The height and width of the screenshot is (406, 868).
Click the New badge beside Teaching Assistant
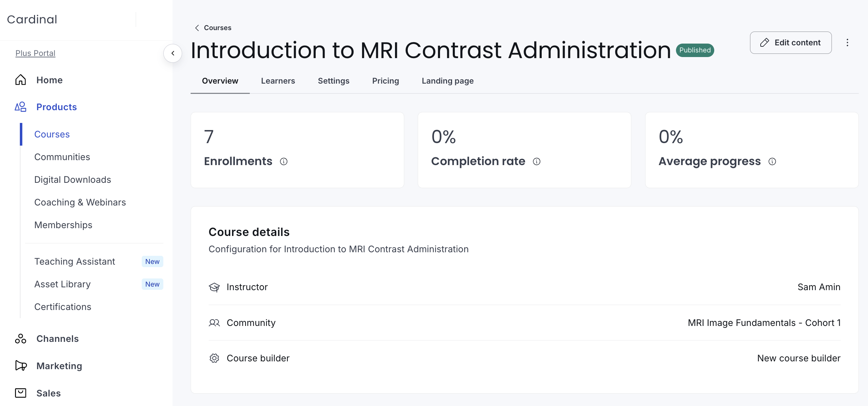click(152, 261)
